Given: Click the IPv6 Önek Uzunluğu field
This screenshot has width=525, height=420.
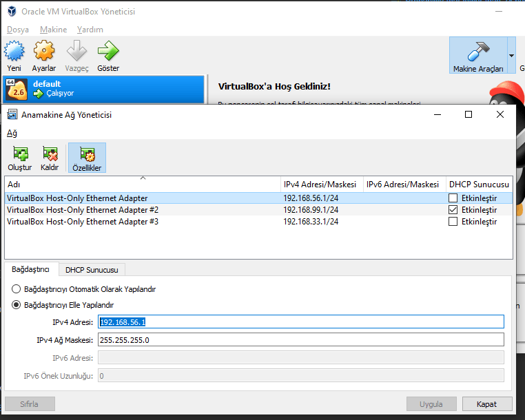Looking at the screenshot, I should point(300,375).
